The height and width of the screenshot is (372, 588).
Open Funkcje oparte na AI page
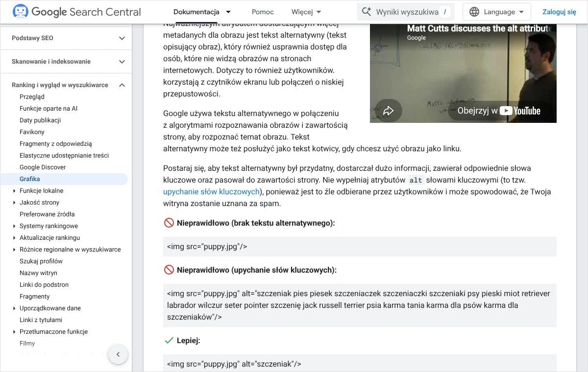(49, 109)
